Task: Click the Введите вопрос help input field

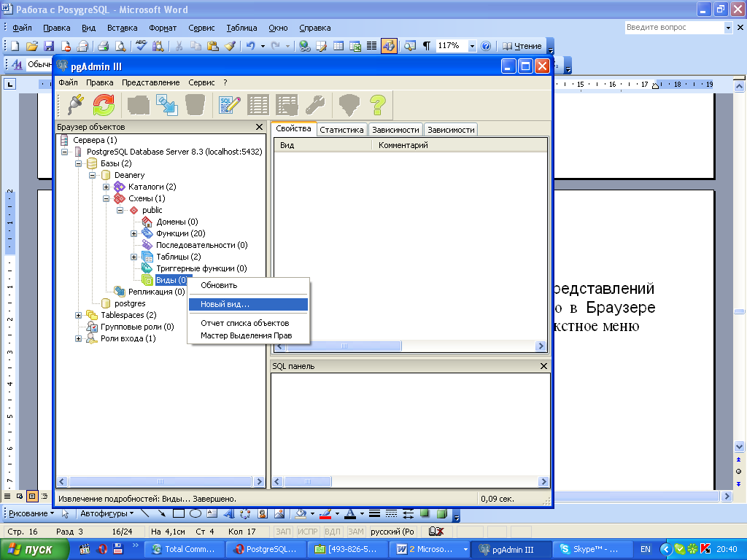Action: 674,28
